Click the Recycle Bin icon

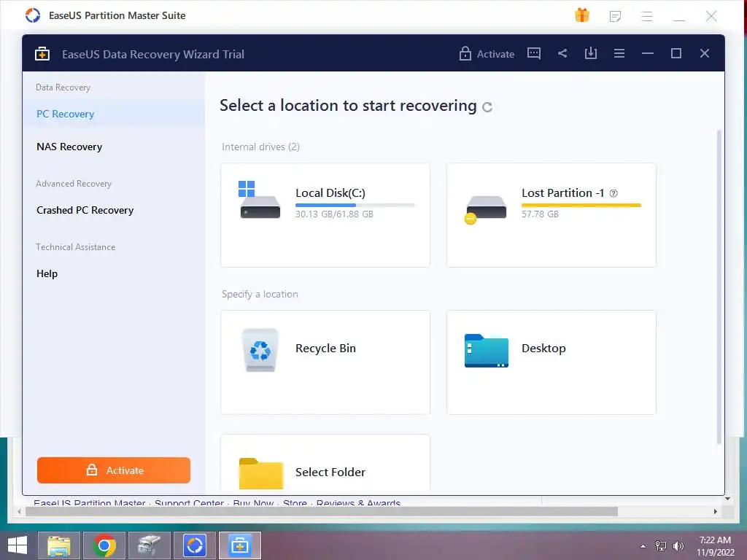coord(260,350)
